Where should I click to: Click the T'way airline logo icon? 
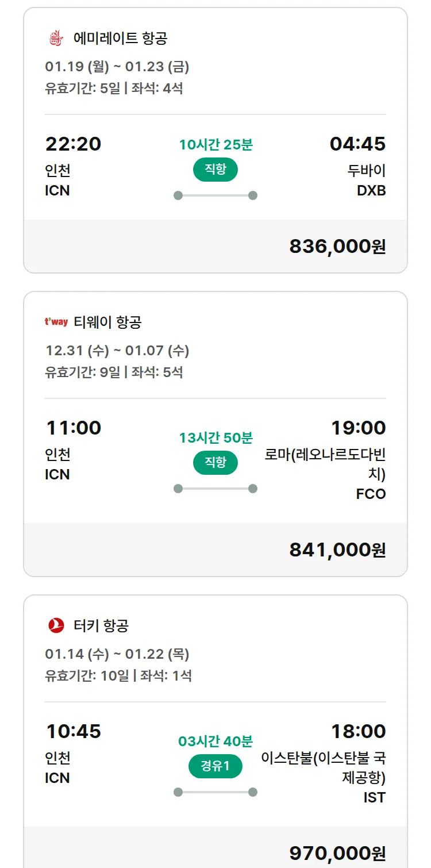56,322
